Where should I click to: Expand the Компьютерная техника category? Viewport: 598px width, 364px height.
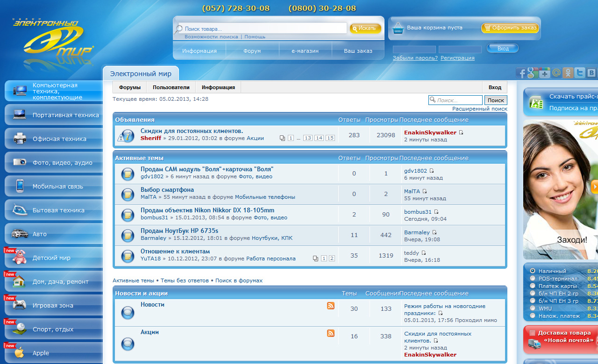click(x=54, y=91)
